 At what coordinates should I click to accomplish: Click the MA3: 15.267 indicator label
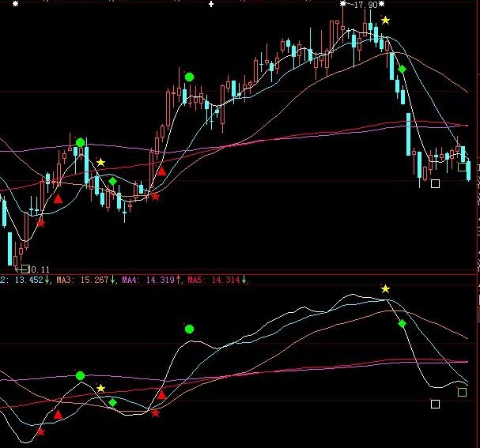[83, 280]
